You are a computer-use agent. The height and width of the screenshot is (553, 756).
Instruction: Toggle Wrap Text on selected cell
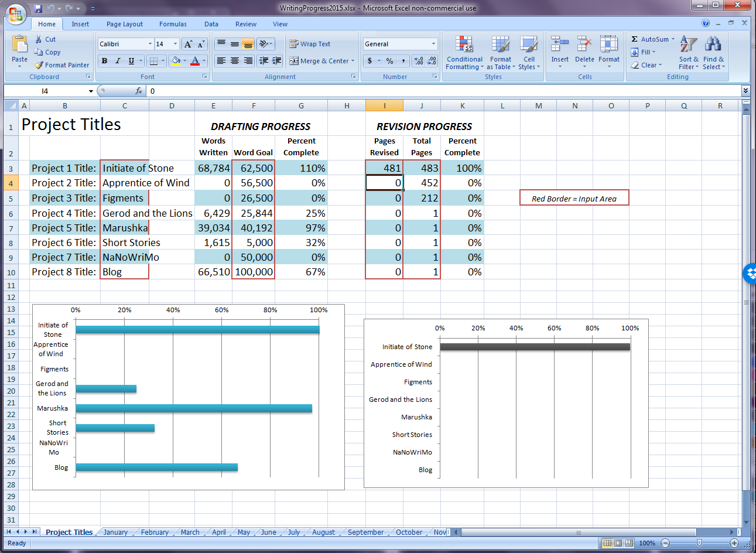(310, 44)
